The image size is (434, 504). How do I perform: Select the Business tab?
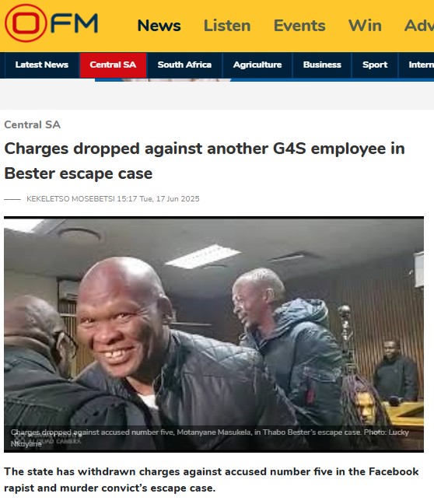[x=322, y=65]
